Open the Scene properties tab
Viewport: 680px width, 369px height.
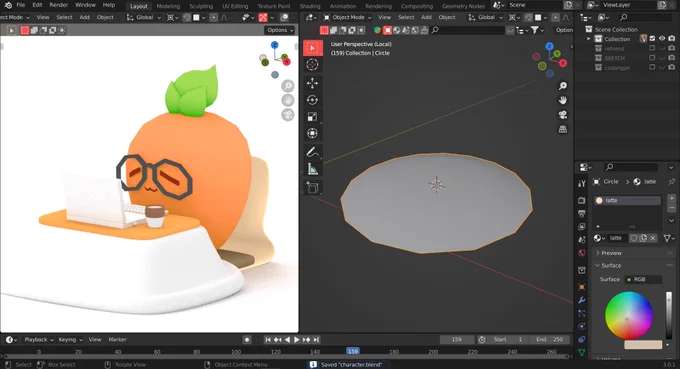582,239
